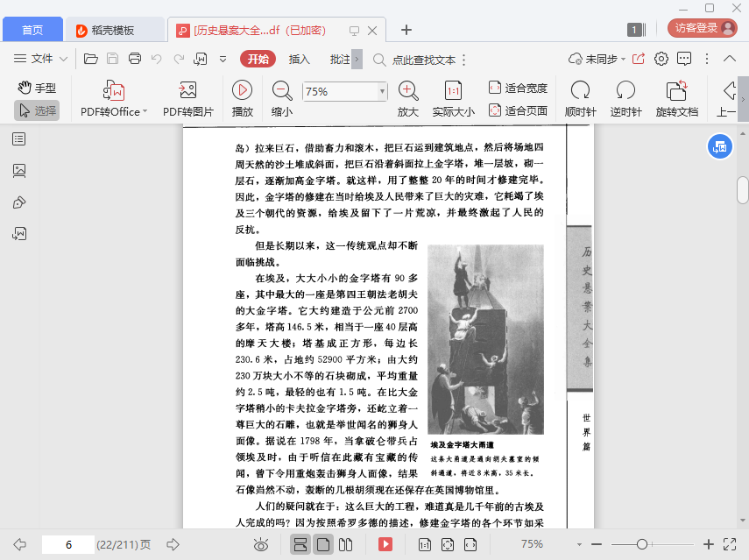The image size is (749, 560).
Task: Expand the PDF转Office dropdown
Action: tap(145, 111)
